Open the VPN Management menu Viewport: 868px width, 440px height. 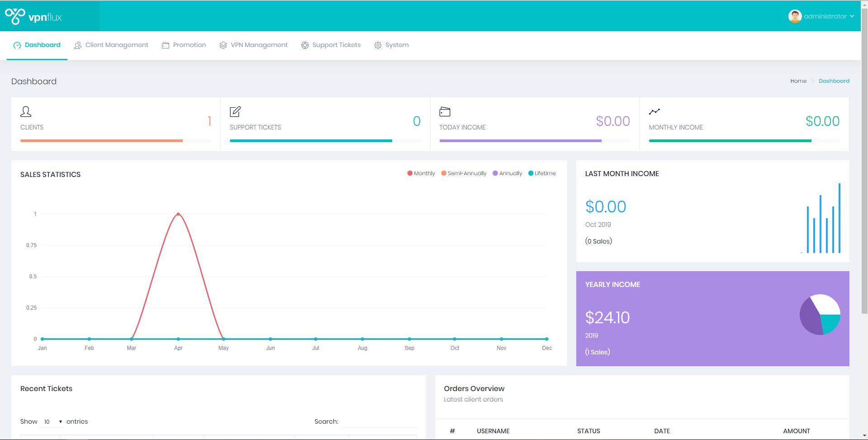coord(253,45)
